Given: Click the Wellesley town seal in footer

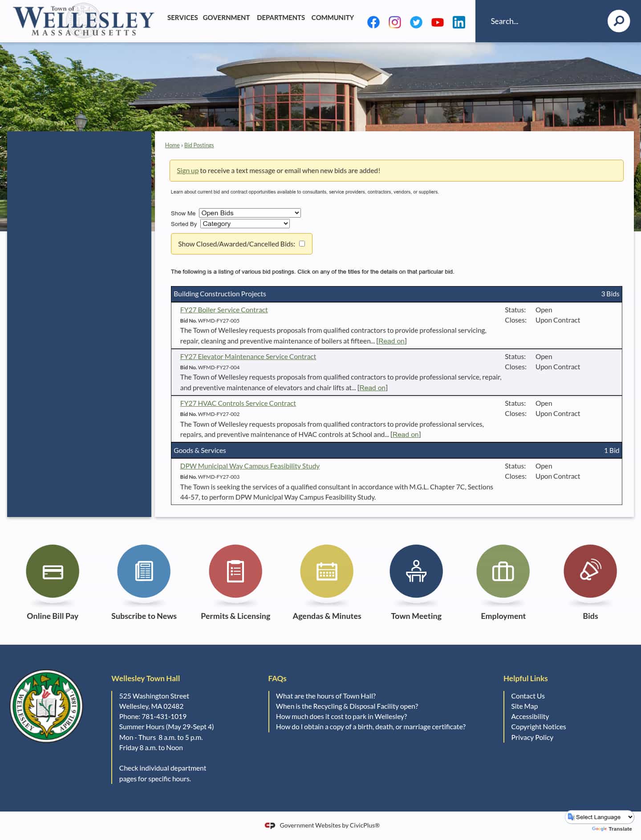Looking at the screenshot, I should 46,706.
